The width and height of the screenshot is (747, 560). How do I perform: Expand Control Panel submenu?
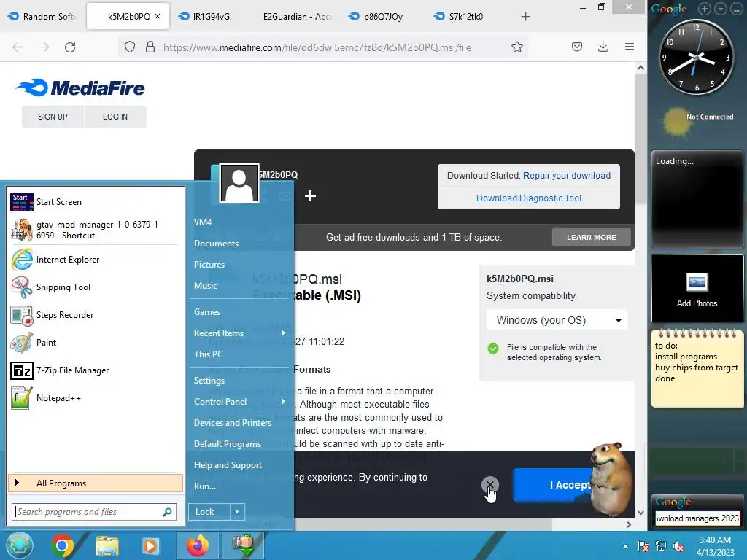pos(241,402)
